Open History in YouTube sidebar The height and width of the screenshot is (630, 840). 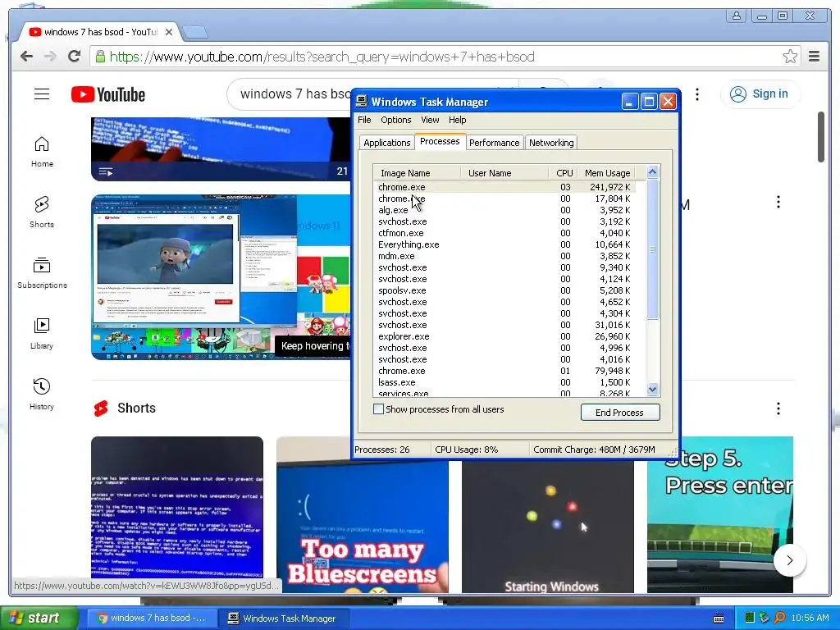click(42, 395)
